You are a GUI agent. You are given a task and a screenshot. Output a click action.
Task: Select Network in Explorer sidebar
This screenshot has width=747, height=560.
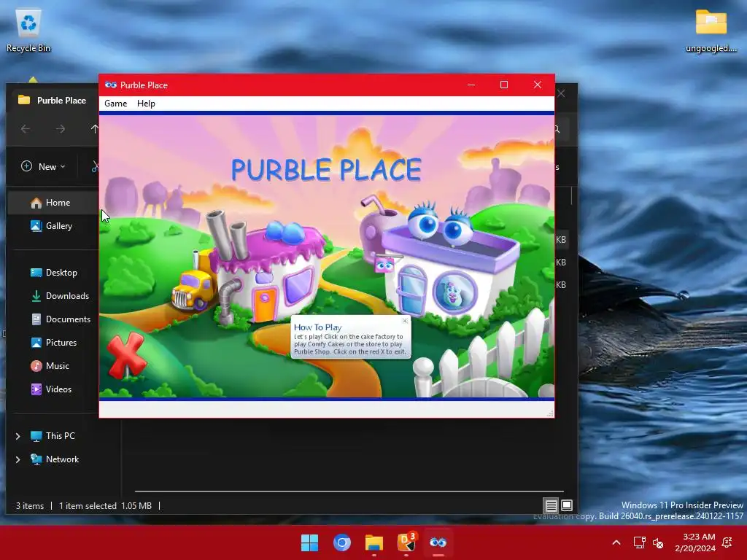[x=55, y=459]
